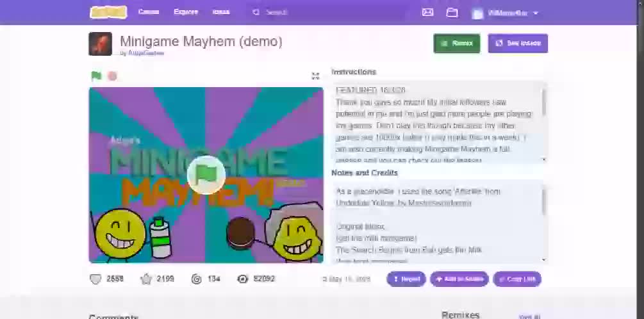Viewport: 644px width, 319px height.
Task: Click the Remixes heading
Action: [460, 315]
